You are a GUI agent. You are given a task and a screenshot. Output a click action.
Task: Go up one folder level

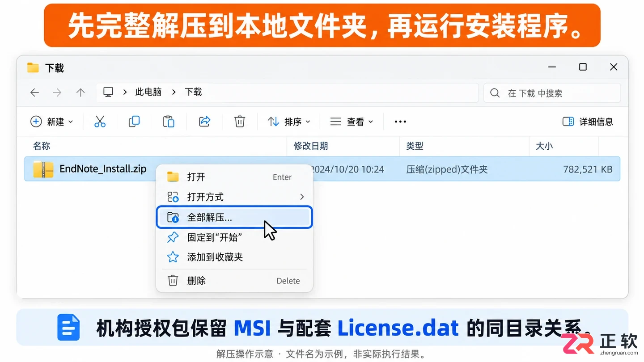point(80,93)
